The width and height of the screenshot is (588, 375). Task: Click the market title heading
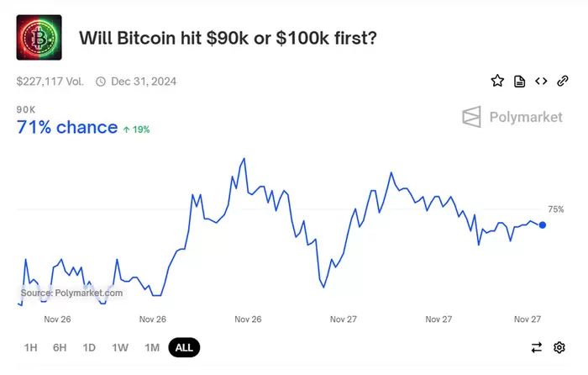point(228,39)
